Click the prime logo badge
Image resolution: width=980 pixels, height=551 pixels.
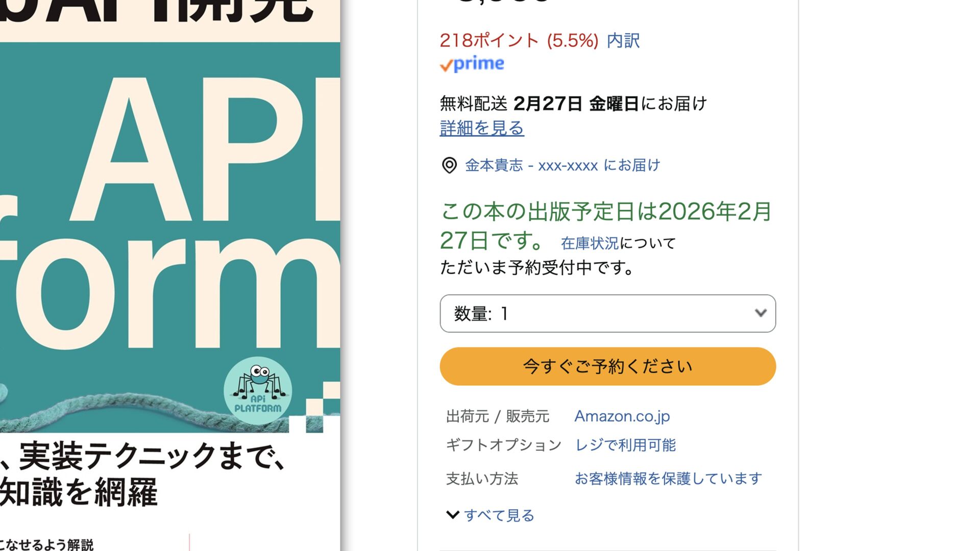point(472,64)
